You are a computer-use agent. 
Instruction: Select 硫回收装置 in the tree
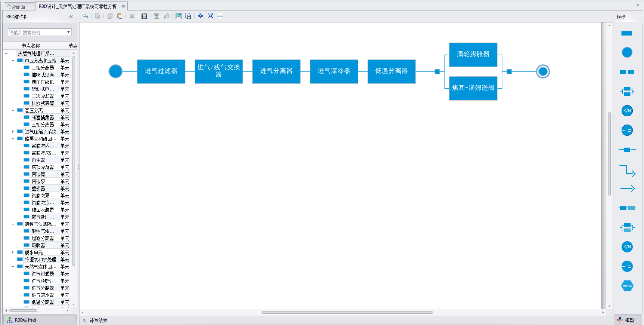click(43, 210)
